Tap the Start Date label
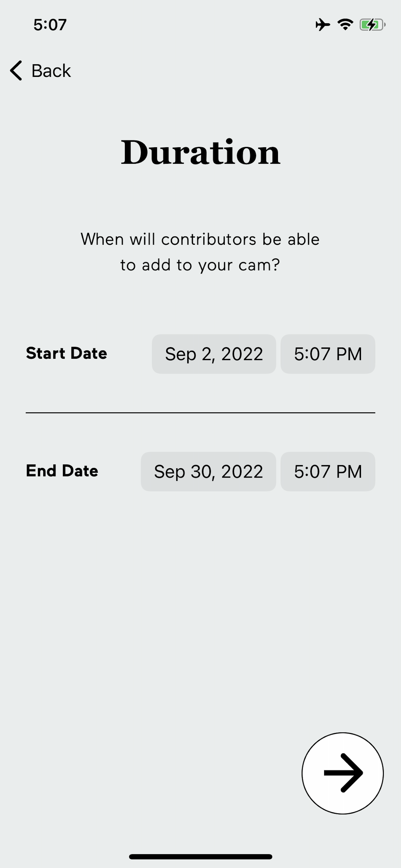This screenshot has width=401, height=868. tap(67, 353)
